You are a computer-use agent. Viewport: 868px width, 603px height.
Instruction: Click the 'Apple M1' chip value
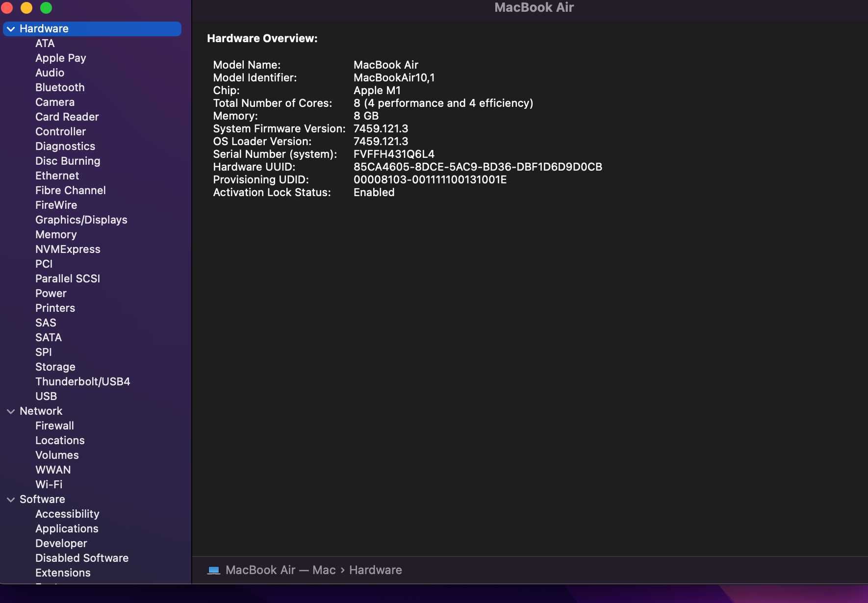coord(377,91)
